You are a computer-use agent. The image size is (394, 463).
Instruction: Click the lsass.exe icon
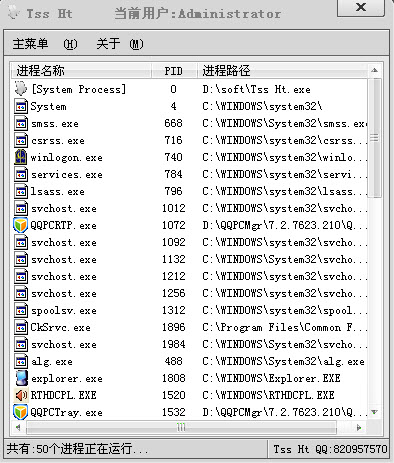[21, 191]
